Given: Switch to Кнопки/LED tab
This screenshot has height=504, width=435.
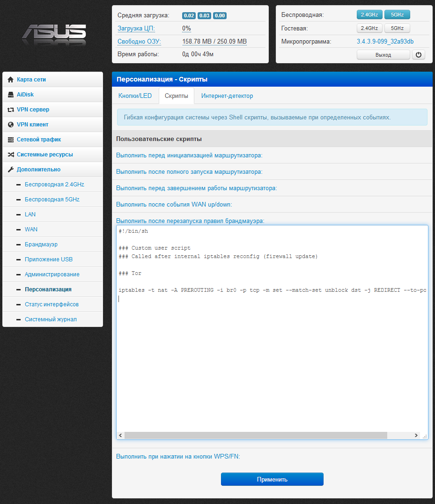Looking at the screenshot, I should coord(135,96).
